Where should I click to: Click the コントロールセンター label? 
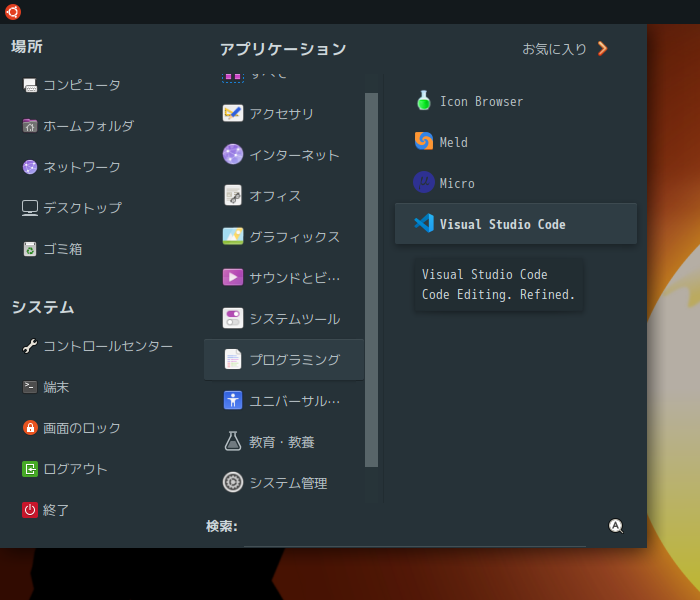coord(108,346)
